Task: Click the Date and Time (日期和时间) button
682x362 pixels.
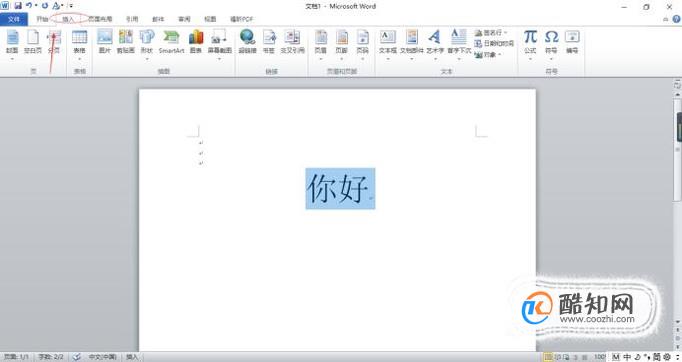Action: point(494,44)
